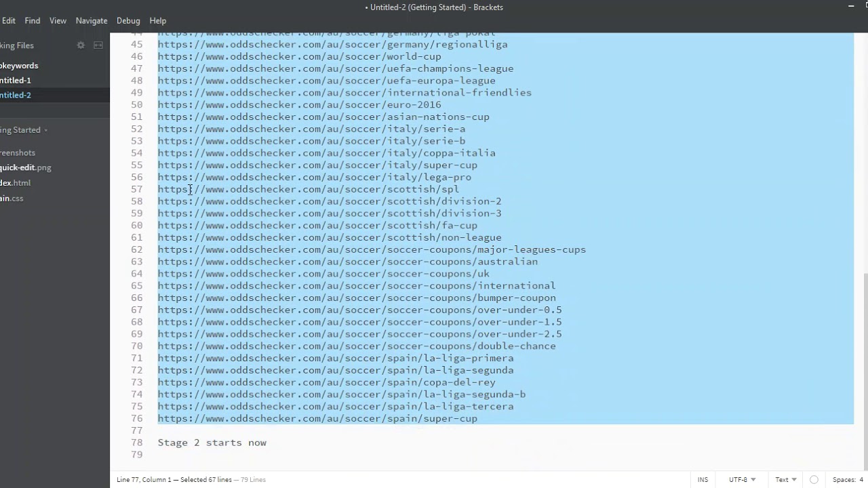868x488 pixels.
Task: Open quick-edit.png in project tree
Action: pos(26,167)
